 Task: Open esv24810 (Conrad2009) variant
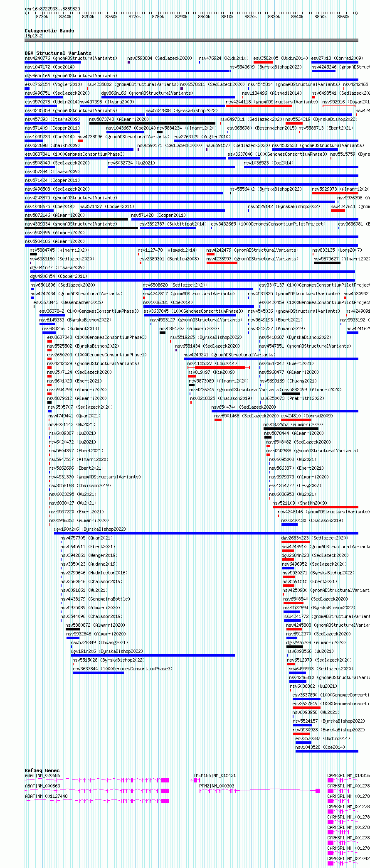307,416
